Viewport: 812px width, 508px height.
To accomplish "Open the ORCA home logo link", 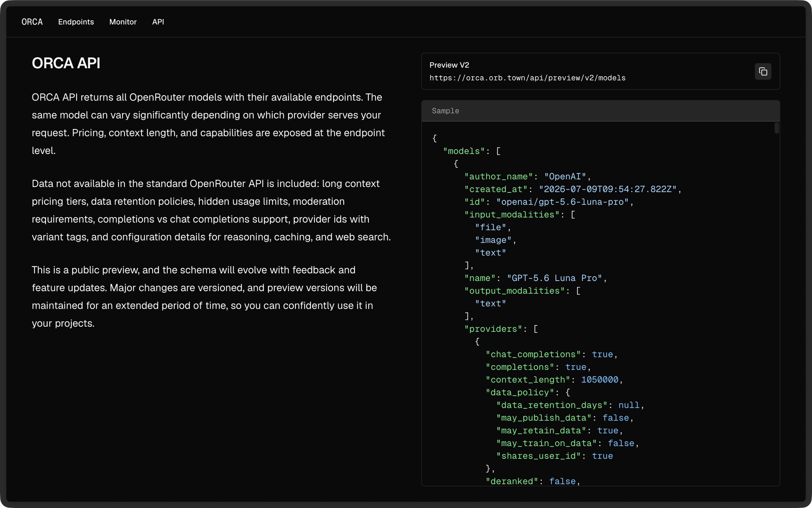I will pos(32,22).
